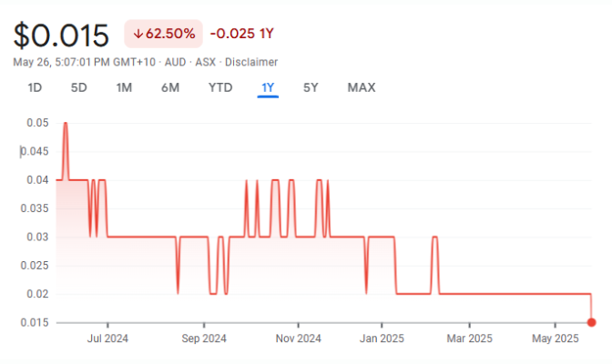
Task: Select the 1Y range tab
Action: 268,87
